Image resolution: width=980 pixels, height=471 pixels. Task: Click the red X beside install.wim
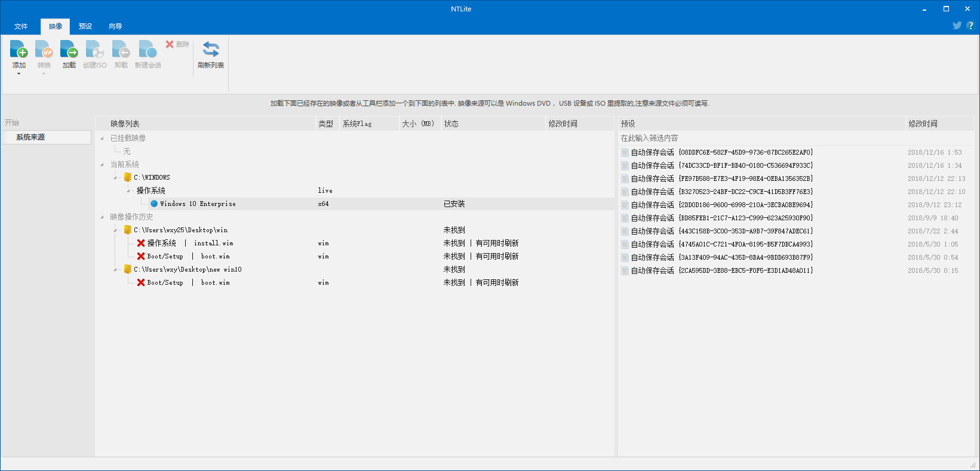tap(141, 244)
